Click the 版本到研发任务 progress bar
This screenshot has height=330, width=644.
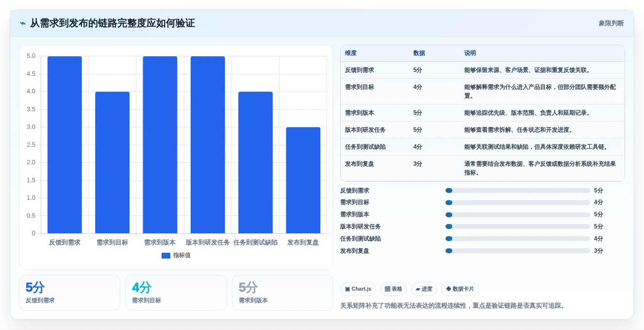(518, 226)
